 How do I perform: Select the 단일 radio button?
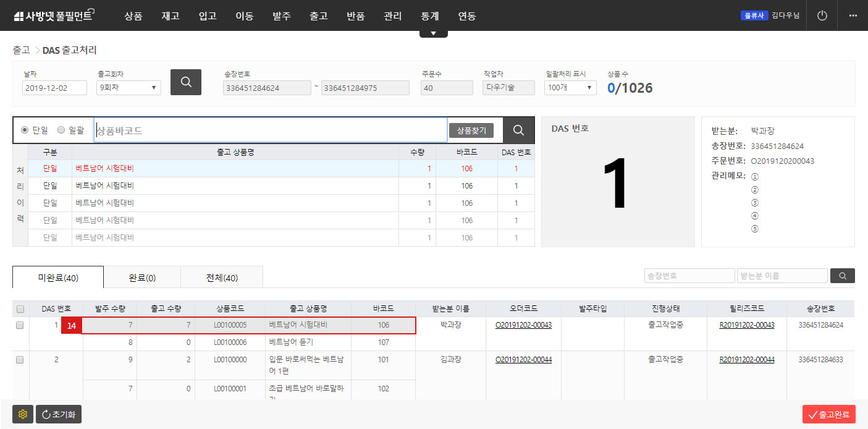(24, 130)
